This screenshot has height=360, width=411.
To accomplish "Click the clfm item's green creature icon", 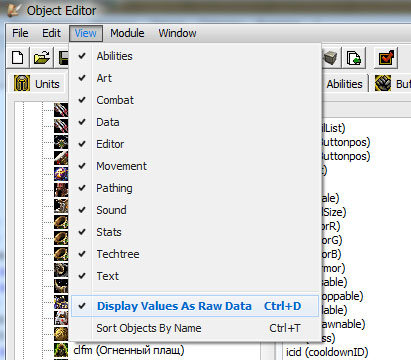I will 61,350.
